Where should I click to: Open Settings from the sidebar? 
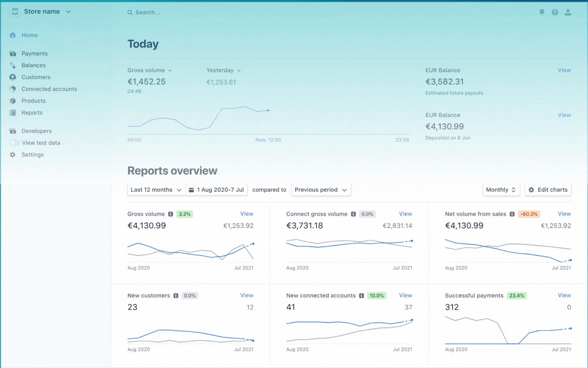point(32,155)
